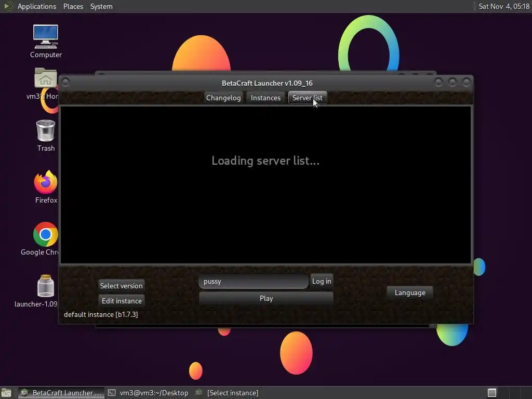532x399 pixels.
Task: Click the workspace switcher square in the bottom panel
Action: 492,393
